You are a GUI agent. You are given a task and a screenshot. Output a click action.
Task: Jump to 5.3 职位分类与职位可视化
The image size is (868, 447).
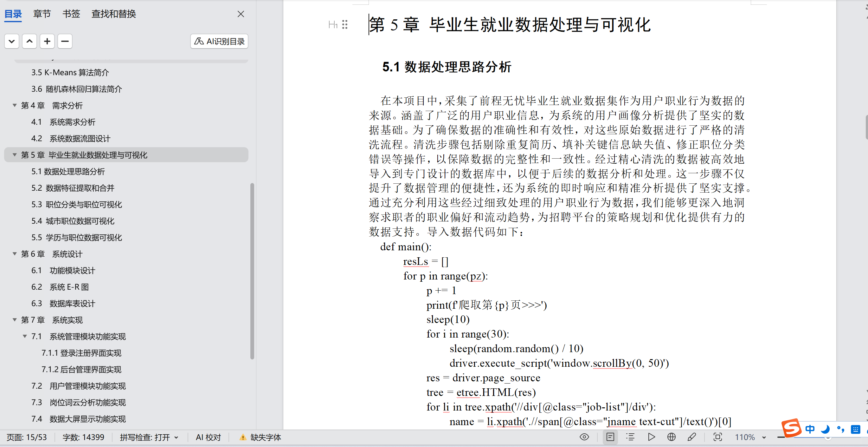point(76,204)
